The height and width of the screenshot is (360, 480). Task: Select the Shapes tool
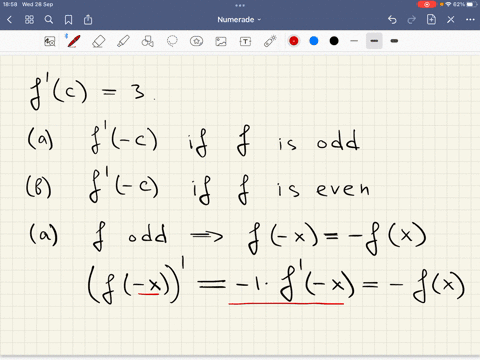[x=147, y=41]
